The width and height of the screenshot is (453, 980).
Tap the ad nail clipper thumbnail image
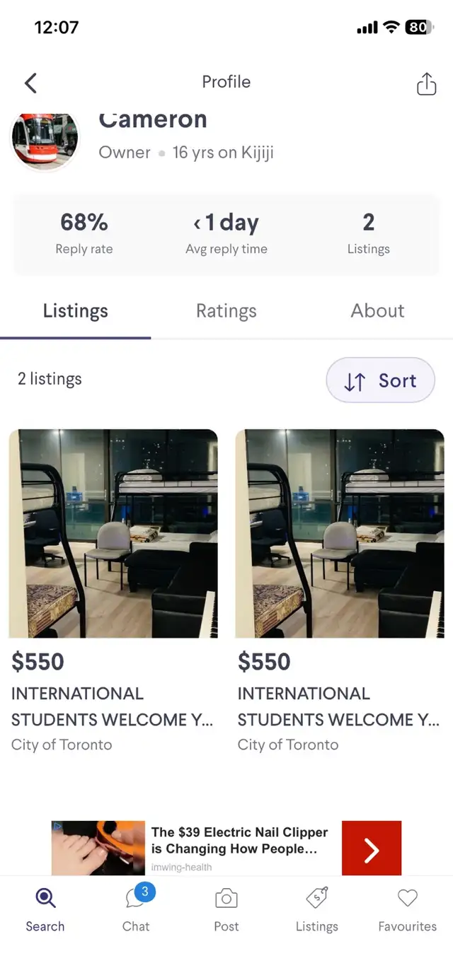(x=98, y=848)
